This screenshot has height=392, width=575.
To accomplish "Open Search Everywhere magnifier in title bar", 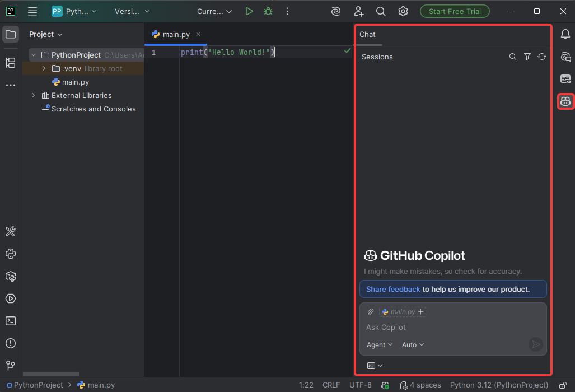I will point(381,11).
